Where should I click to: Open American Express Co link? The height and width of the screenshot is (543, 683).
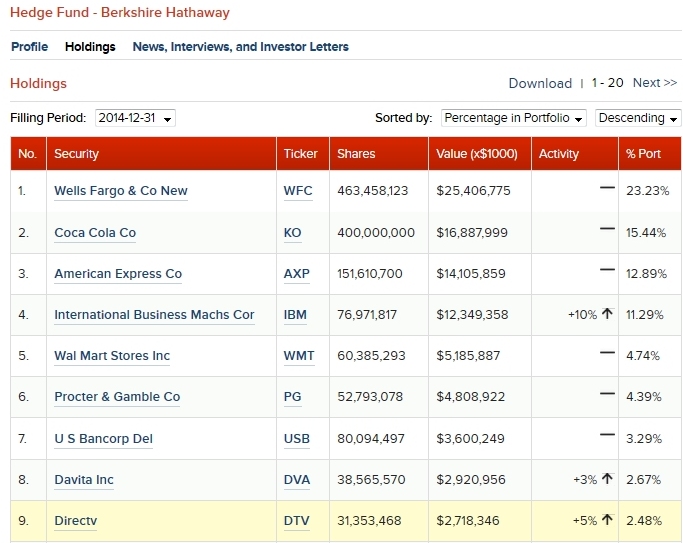pyautogui.click(x=118, y=273)
